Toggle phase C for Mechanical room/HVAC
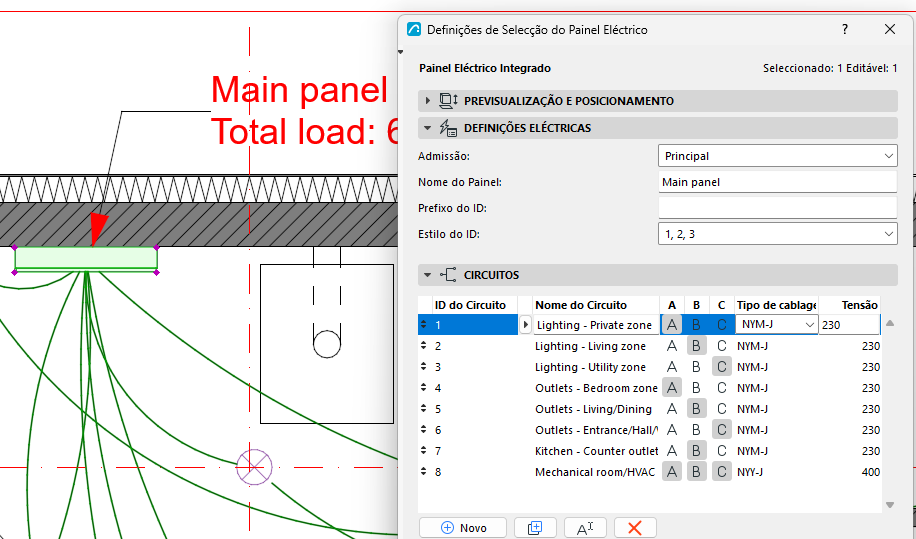 click(721, 472)
